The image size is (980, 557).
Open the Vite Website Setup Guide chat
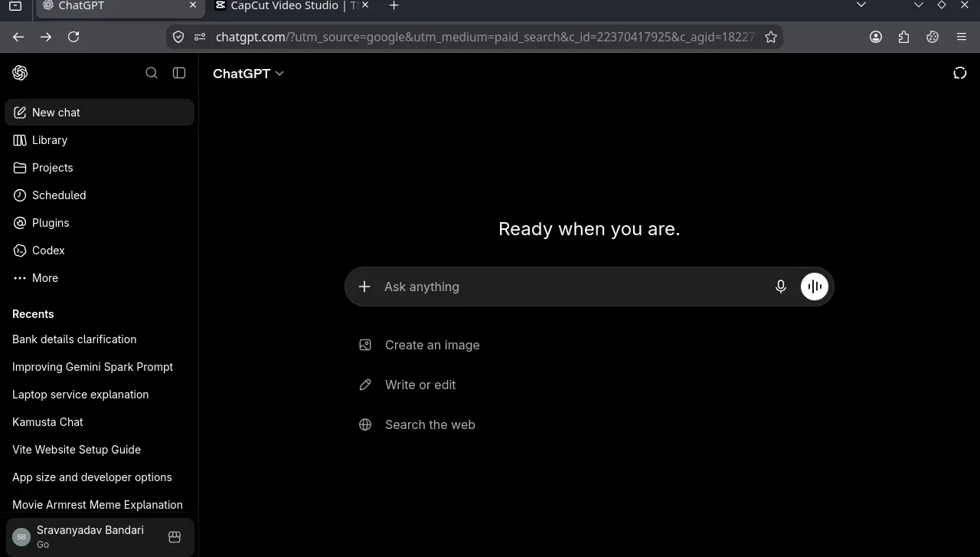(x=100, y=450)
